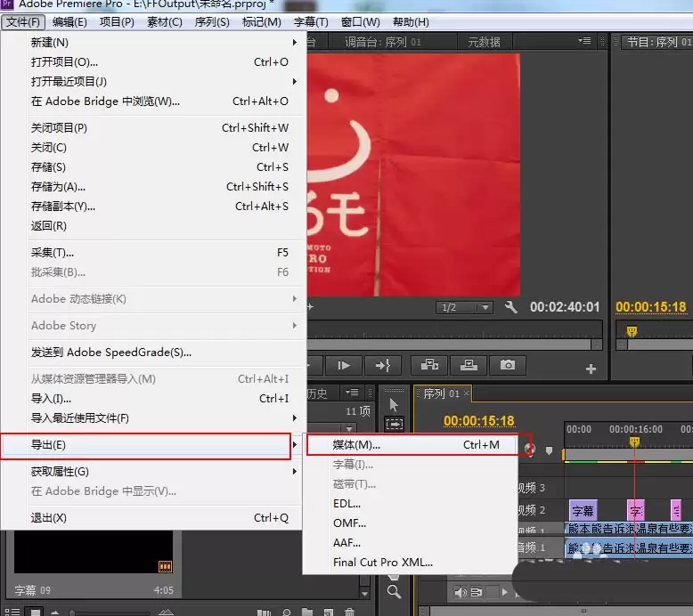
Task: Click the source timecode 00:02:40:01
Action: (x=565, y=307)
